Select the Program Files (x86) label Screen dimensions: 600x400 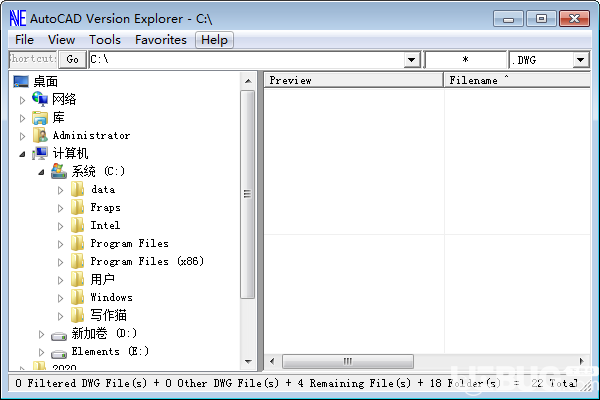click(147, 261)
